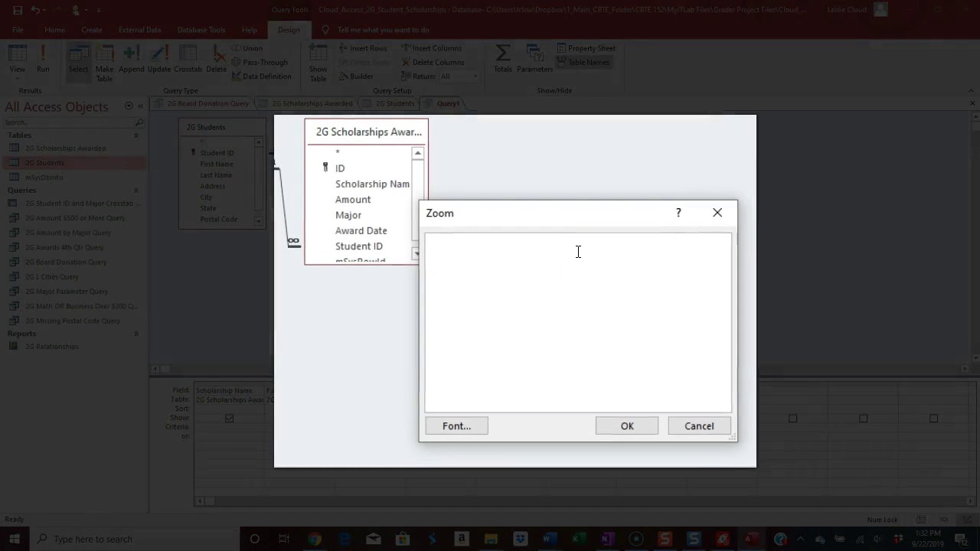
Task: Collapse the navigation pane with double chevron
Action: (139, 106)
